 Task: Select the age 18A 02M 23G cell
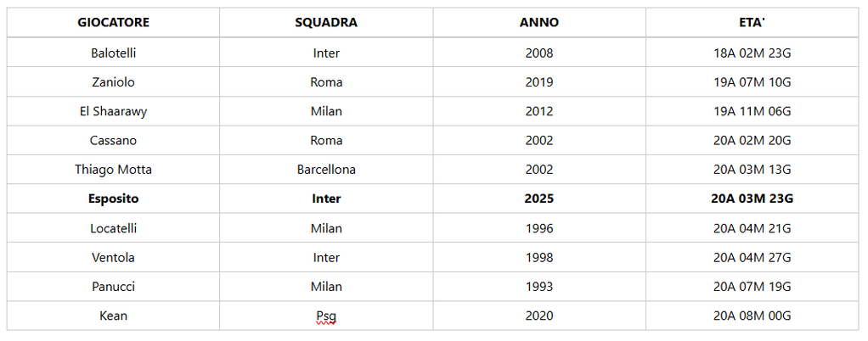(752, 53)
